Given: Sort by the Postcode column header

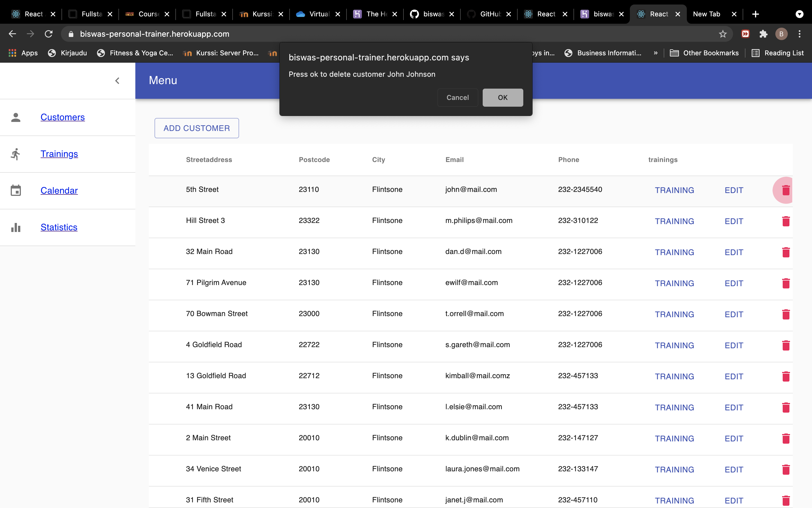Looking at the screenshot, I should click(314, 159).
